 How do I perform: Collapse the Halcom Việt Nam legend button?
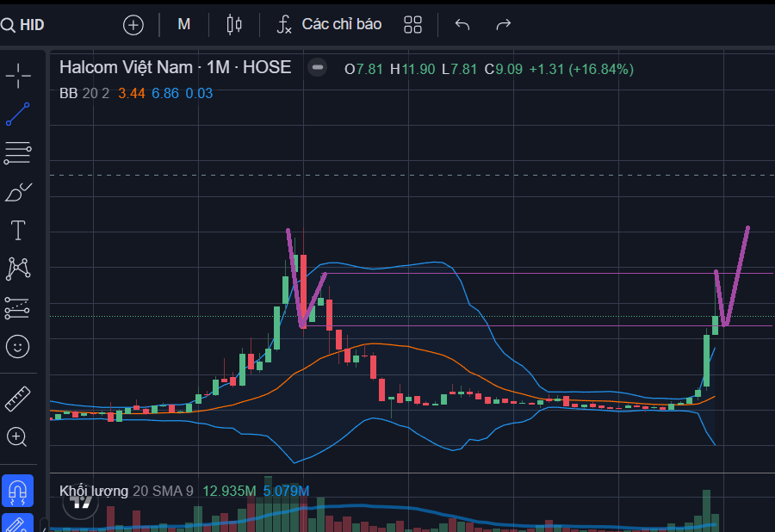(317, 67)
